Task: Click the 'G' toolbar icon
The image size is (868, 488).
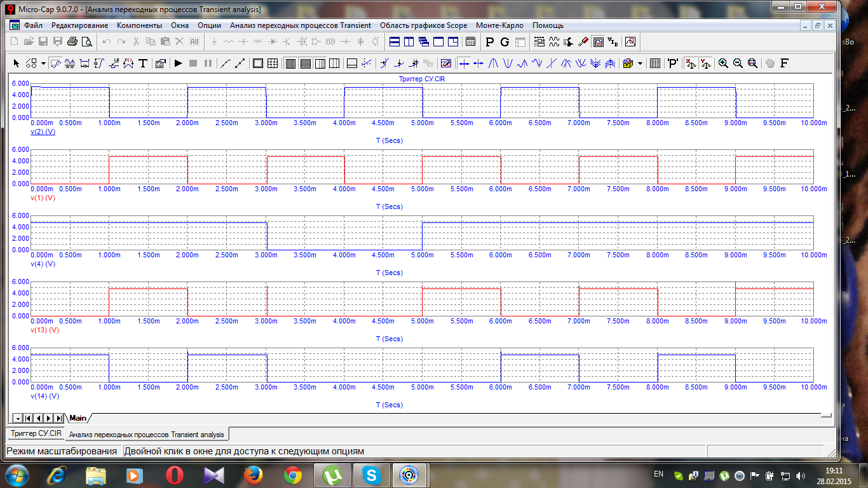Action: pos(505,42)
